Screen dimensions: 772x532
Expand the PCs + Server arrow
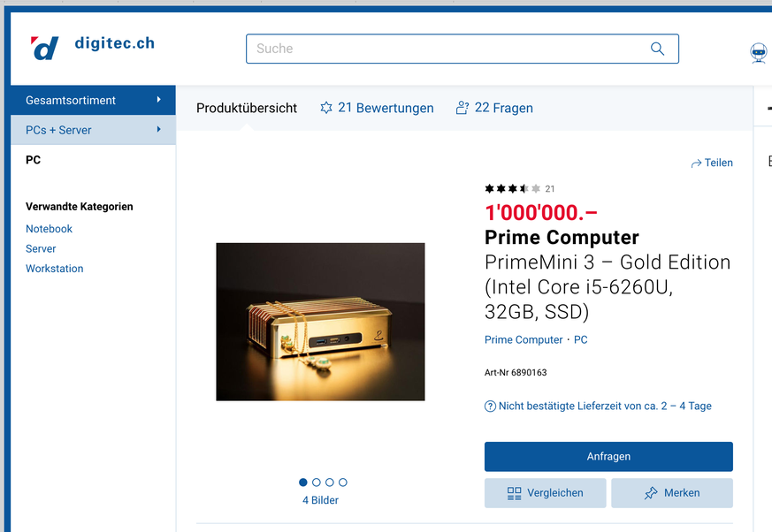[159, 130]
